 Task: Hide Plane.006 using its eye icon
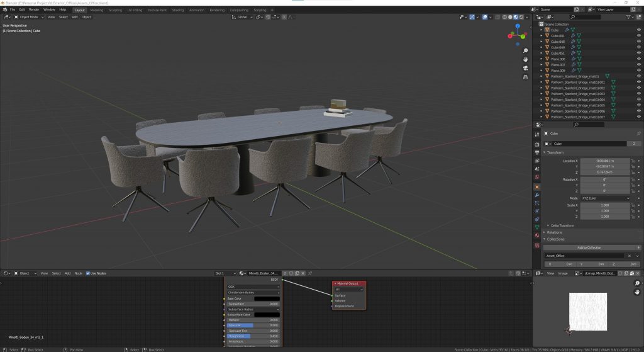[638, 59]
